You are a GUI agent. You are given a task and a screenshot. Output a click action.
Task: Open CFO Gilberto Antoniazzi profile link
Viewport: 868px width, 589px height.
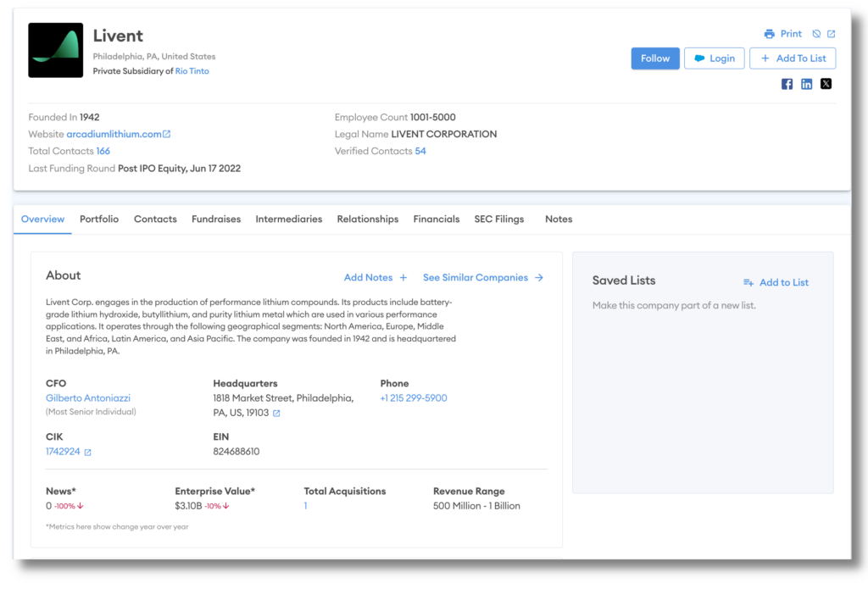tap(88, 398)
